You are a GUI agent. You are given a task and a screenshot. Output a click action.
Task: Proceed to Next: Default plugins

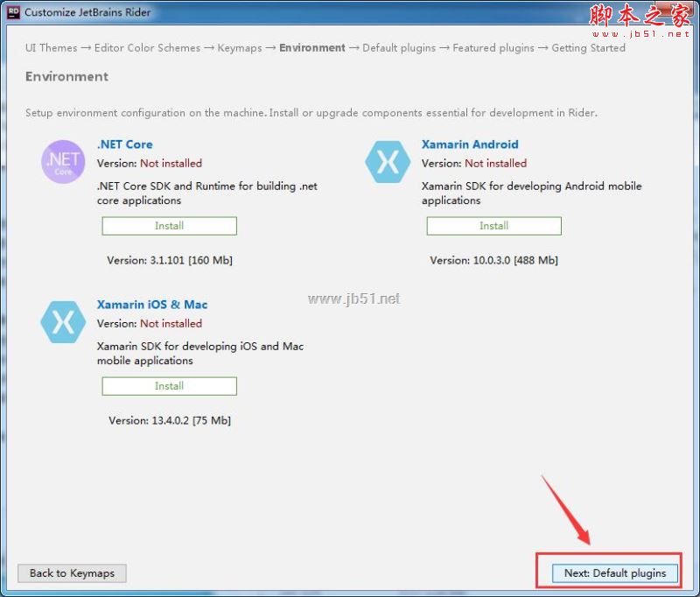pos(615,573)
